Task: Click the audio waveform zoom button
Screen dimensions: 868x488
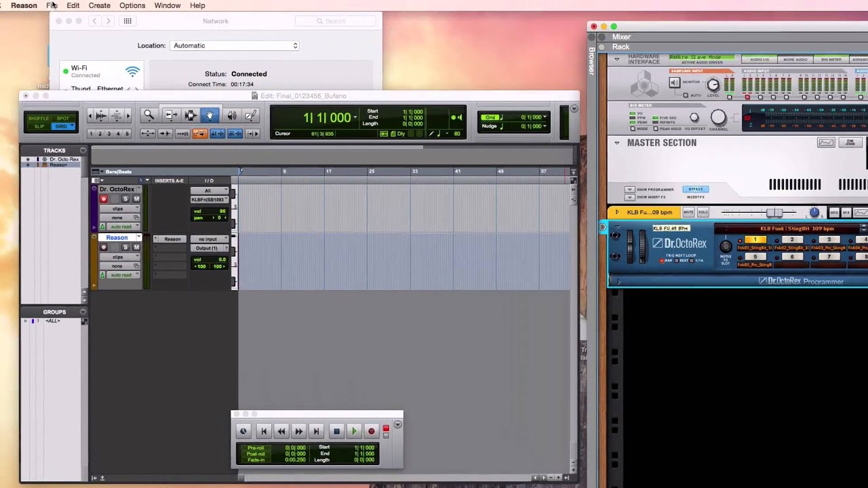Action: [100, 116]
